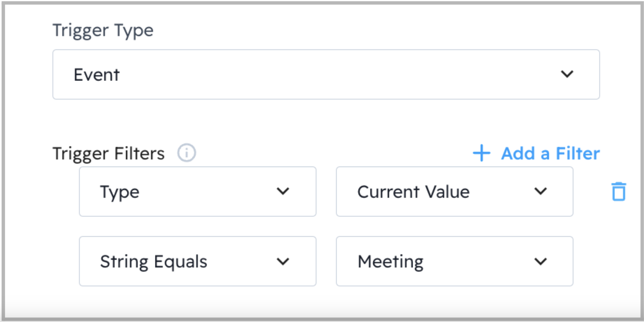Click the Trigger Type label

(103, 31)
